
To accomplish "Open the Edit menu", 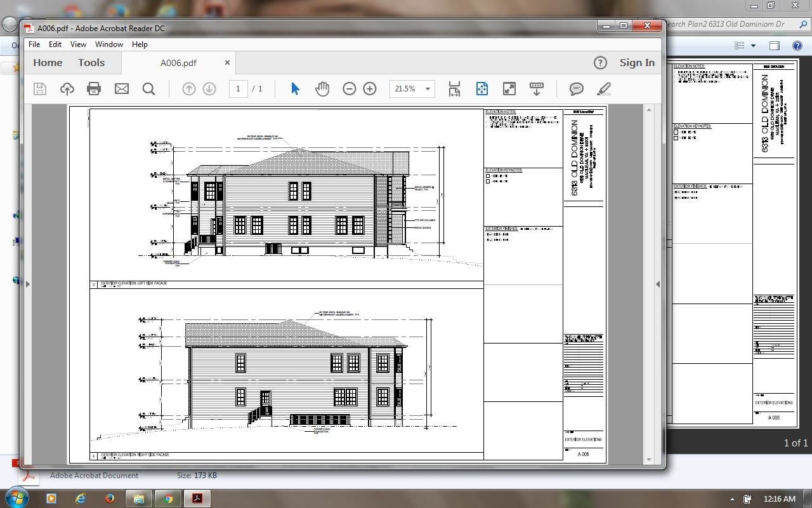I will coord(55,44).
